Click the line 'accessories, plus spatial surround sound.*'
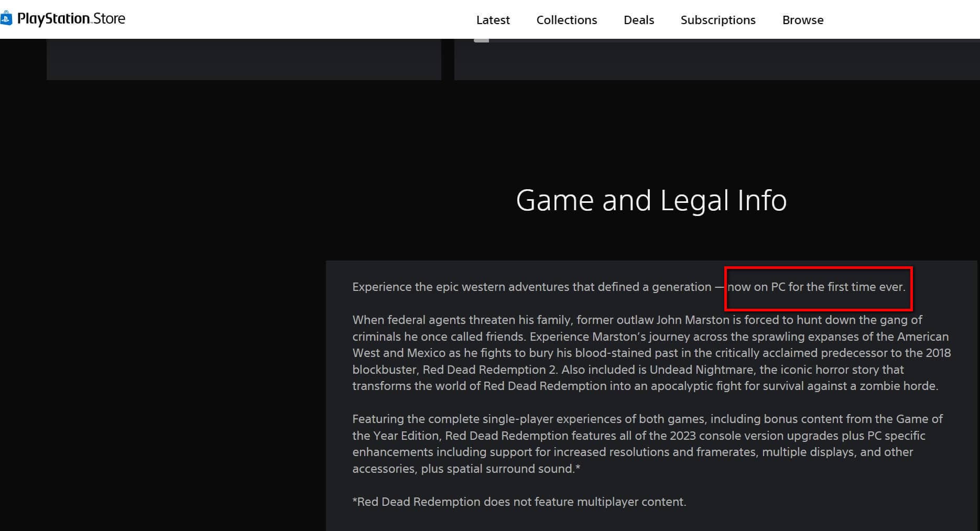The width and height of the screenshot is (980, 531). pos(466,469)
